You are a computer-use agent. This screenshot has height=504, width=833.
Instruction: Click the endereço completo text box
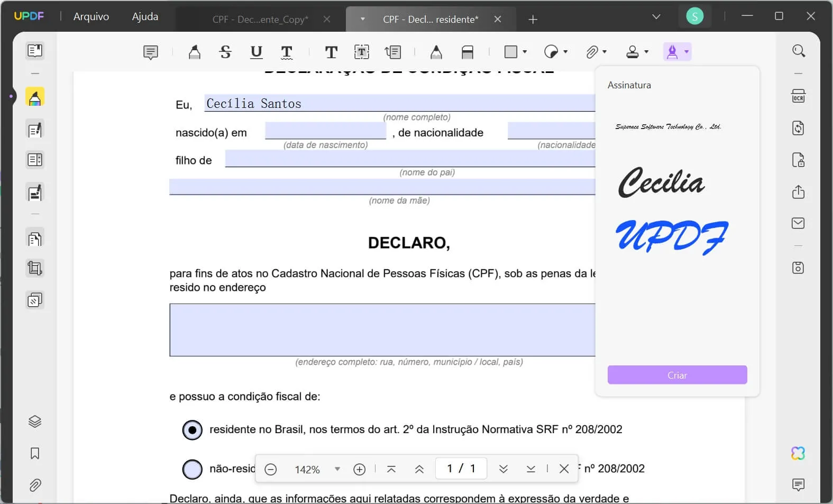(382, 330)
